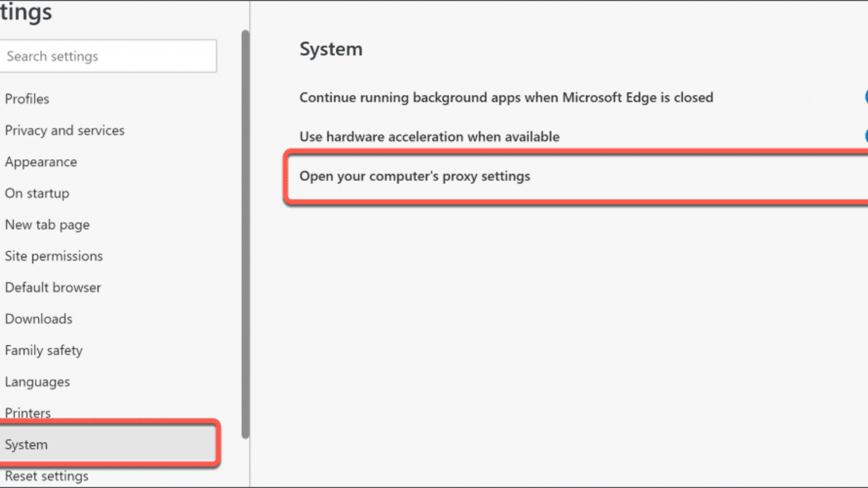The image size is (868, 488).
Task: Open Site permissions settings
Action: click(54, 256)
